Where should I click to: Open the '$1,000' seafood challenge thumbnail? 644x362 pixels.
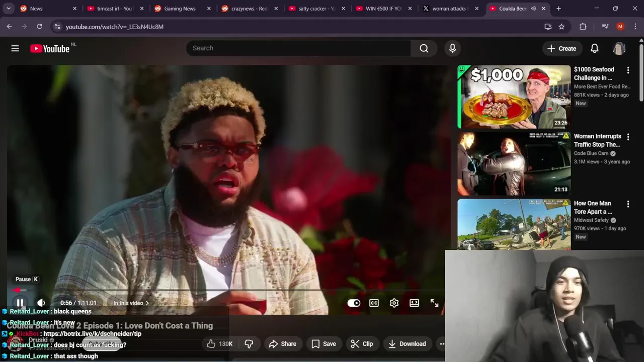(514, 97)
